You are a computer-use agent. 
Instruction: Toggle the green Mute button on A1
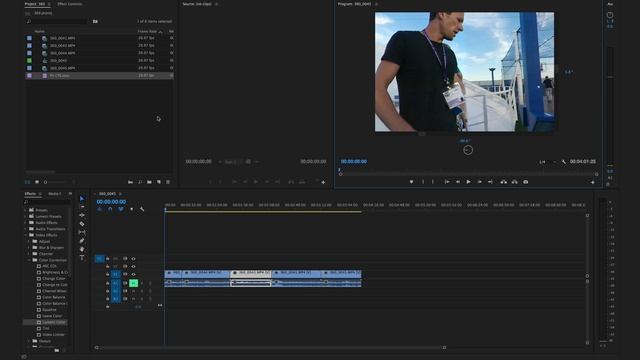pyautogui.click(x=133, y=283)
